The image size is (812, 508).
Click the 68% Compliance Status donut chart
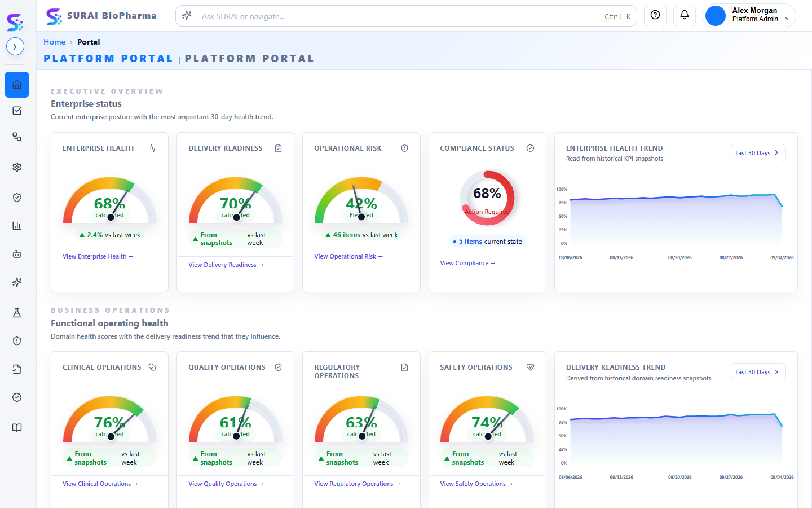click(487, 198)
